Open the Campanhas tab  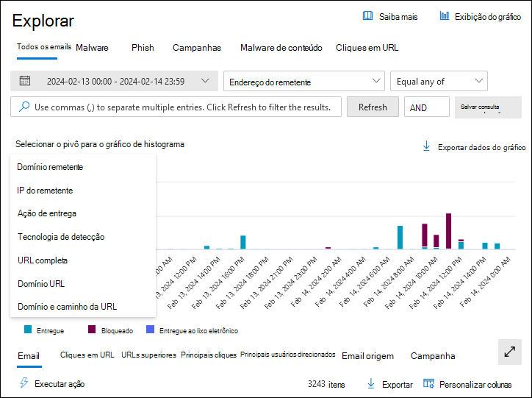tap(196, 48)
